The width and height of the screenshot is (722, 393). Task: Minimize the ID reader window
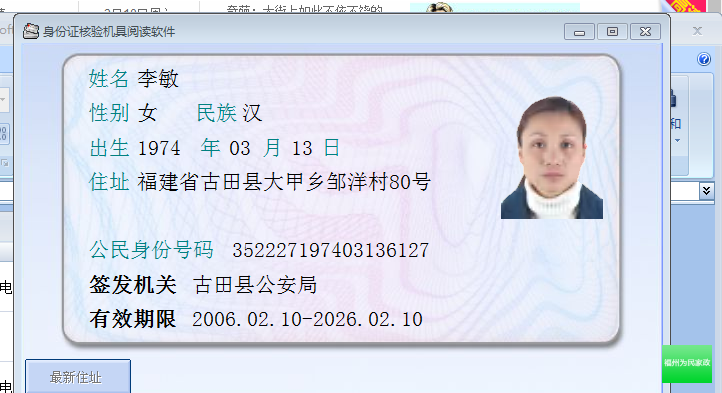point(579,32)
